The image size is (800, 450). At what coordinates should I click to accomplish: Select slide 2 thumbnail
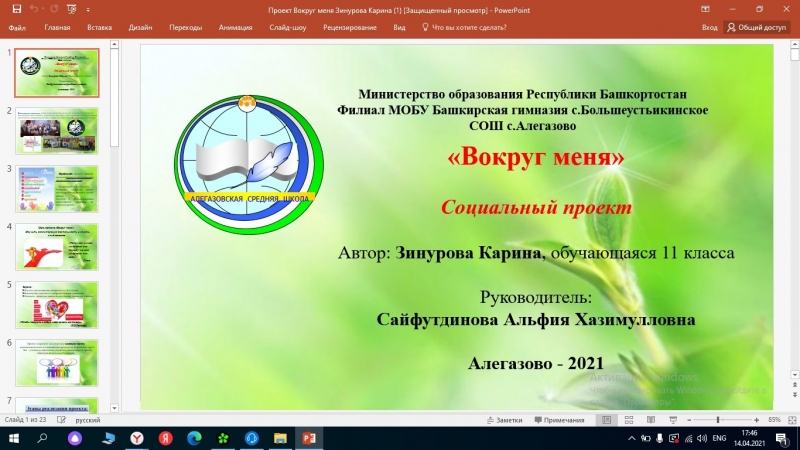click(x=57, y=131)
